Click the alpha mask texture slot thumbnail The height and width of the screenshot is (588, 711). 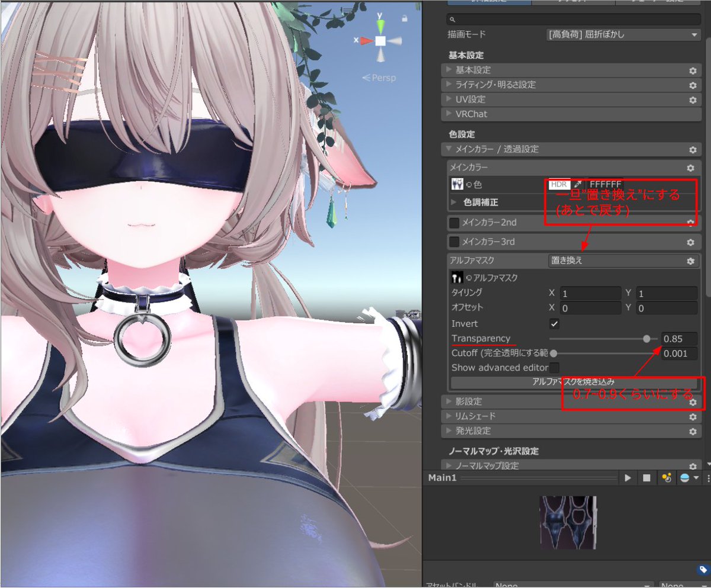[457, 277]
